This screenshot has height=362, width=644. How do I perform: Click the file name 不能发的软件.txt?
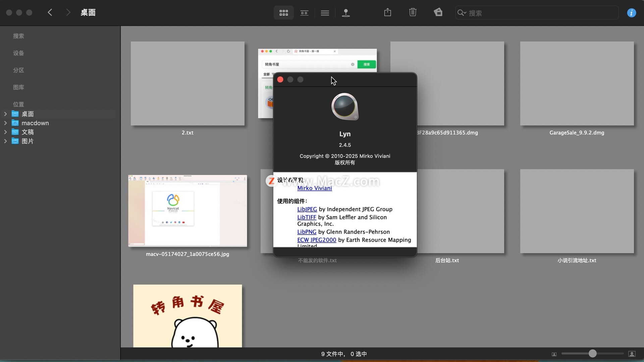(x=317, y=260)
